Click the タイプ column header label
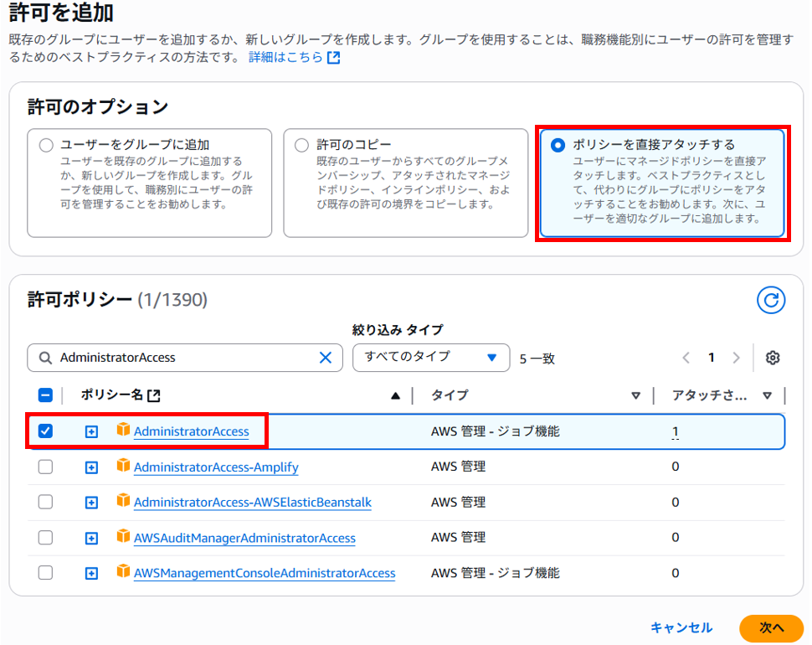Screen dimensions: 812x645 (450, 395)
